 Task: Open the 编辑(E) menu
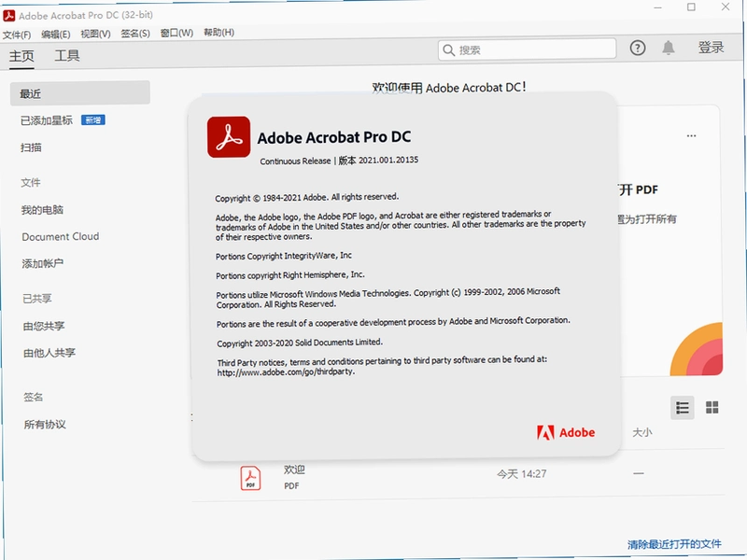56,35
